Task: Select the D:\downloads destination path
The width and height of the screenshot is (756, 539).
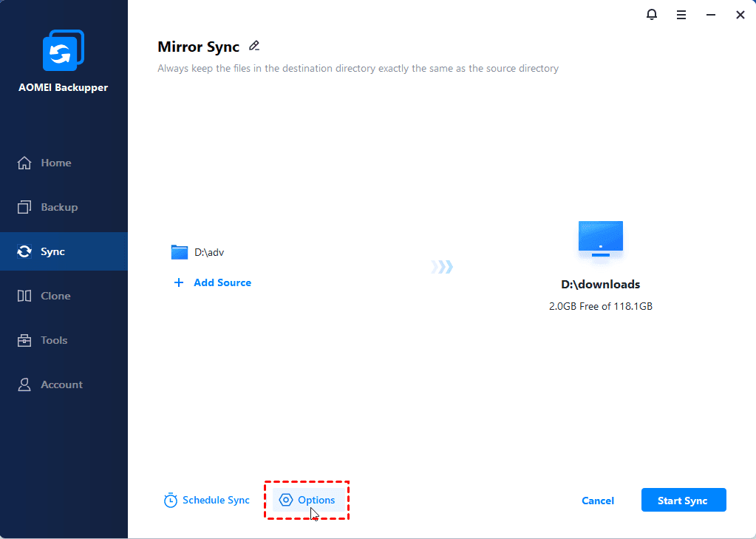Action: click(x=600, y=285)
